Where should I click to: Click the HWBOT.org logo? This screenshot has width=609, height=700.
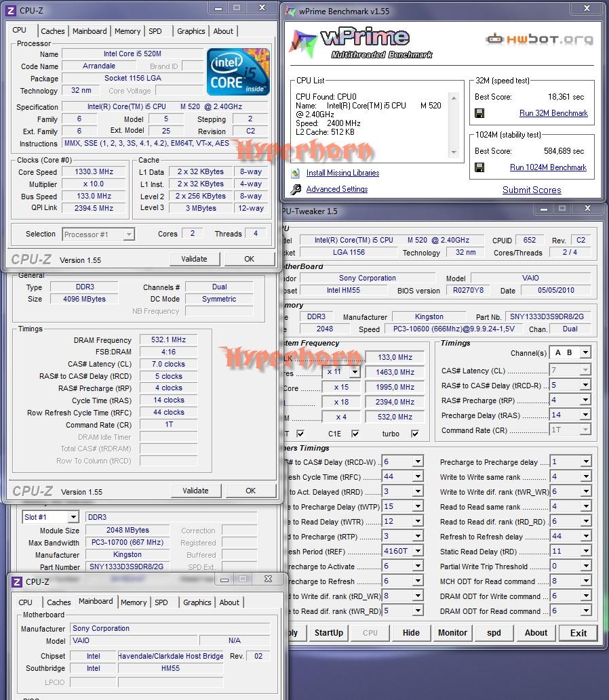tap(539, 39)
